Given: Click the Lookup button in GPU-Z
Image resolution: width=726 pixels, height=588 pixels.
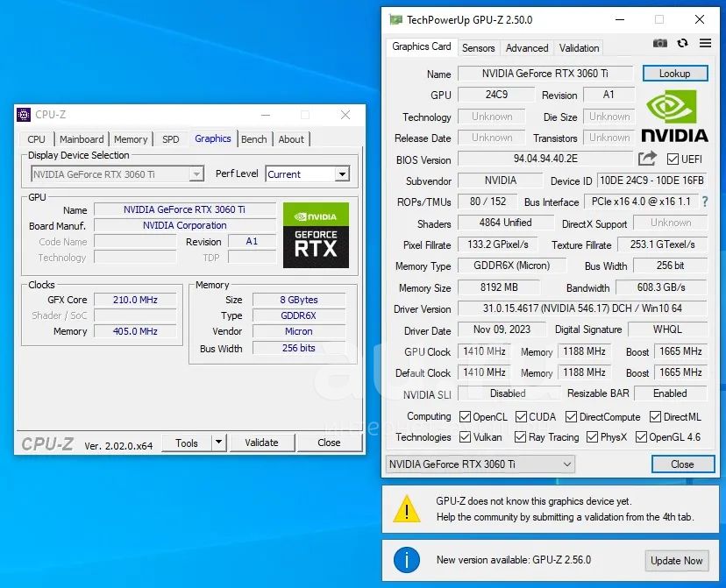Looking at the screenshot, I should click(674, 73).
